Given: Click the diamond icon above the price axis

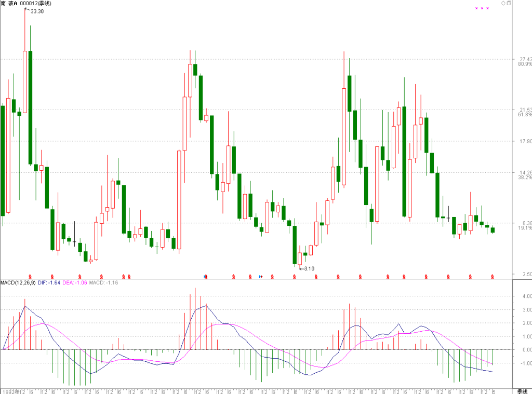Looking at the screenshot, I should coord(503,3).
